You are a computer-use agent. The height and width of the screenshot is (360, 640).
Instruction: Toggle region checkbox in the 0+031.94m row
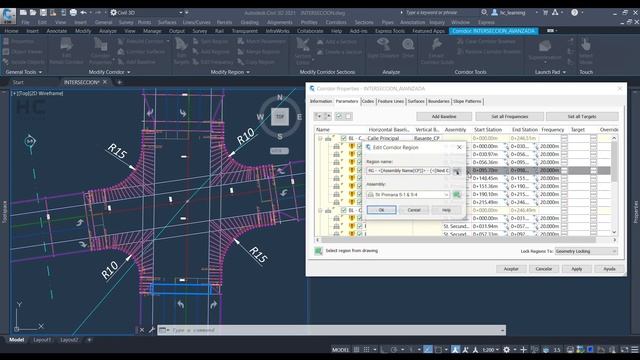[359, 226]
